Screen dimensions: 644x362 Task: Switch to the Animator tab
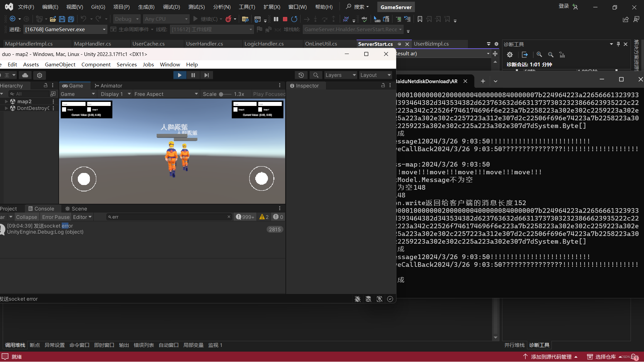coord(108,85)
